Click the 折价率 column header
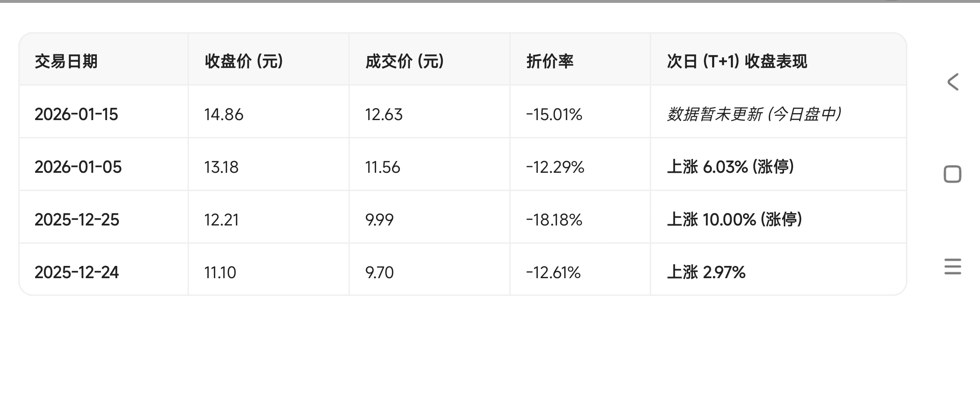980x395 pixels. coord(550,62)
